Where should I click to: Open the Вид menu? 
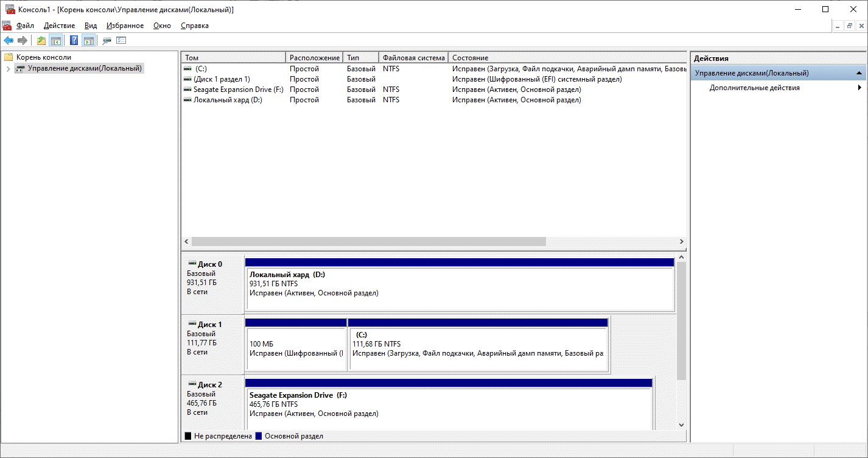(x=91, y=26)
